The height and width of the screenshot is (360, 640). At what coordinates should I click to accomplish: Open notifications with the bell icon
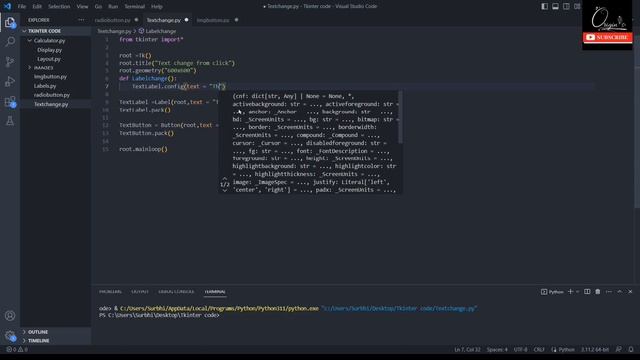point(631,349)
